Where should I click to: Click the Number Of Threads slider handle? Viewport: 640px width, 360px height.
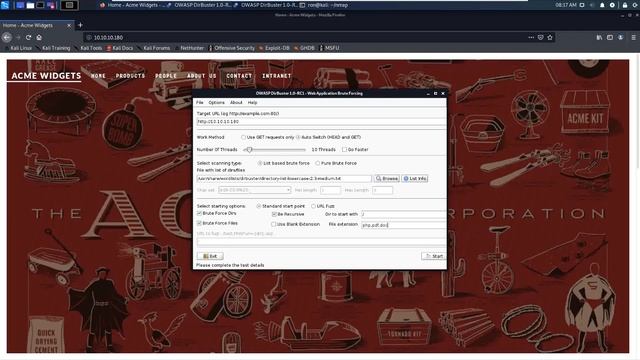[x=249, y=150]
